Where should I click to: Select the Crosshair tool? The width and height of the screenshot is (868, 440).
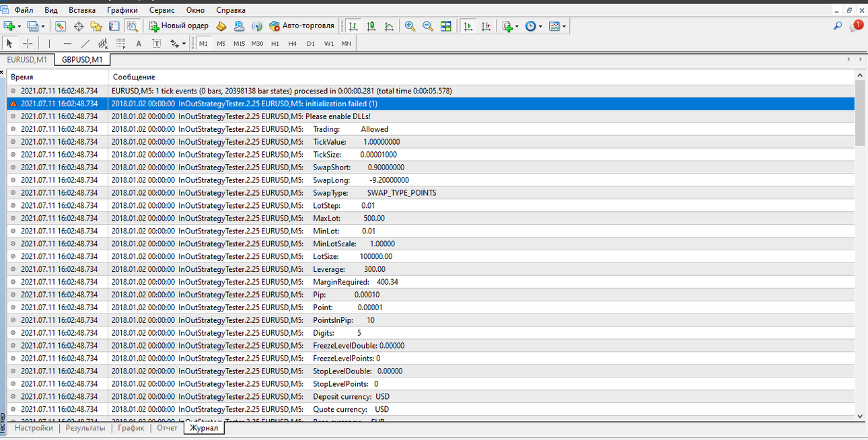[28, 43]
